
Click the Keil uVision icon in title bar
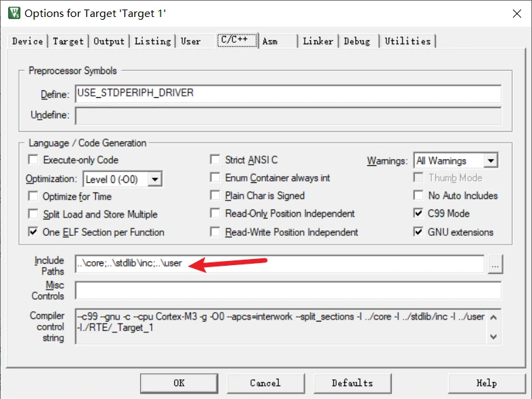click(x=12, y=13)
